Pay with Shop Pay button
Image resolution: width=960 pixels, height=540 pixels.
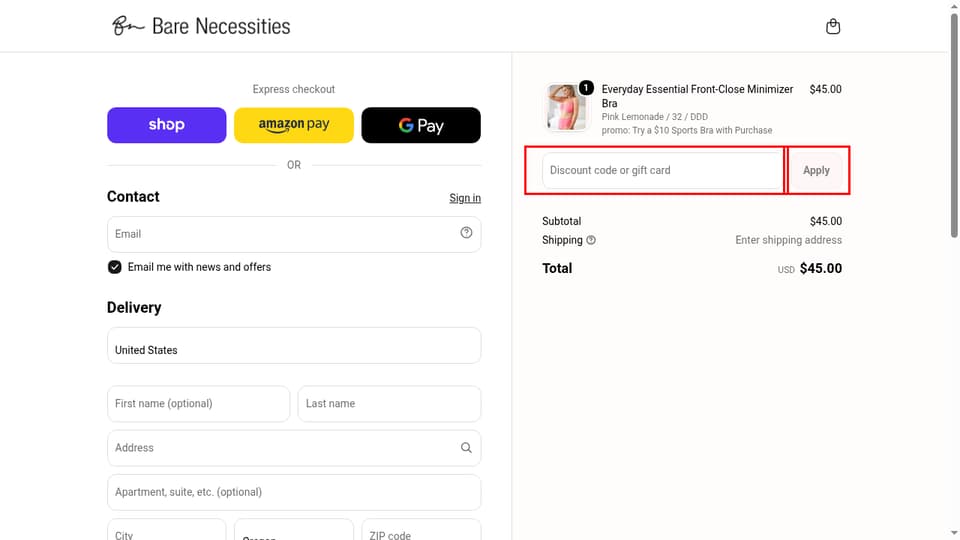click(x=167, y=125)
